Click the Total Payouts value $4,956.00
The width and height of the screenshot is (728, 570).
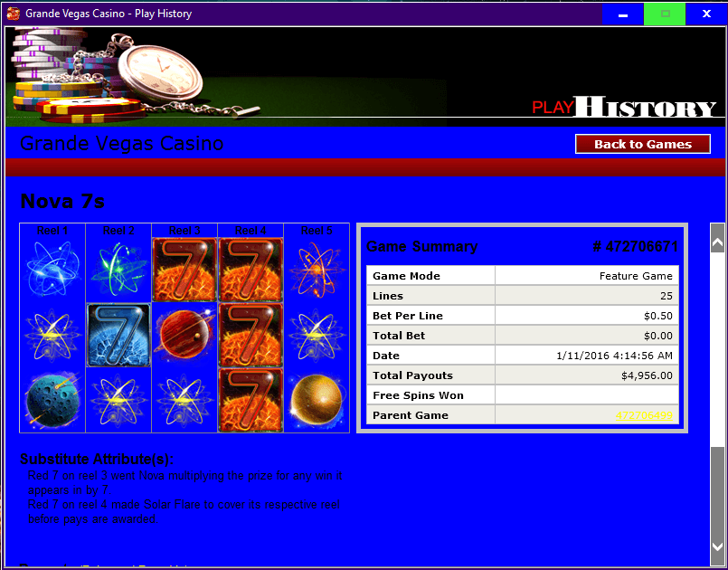[x=647, y=375]
